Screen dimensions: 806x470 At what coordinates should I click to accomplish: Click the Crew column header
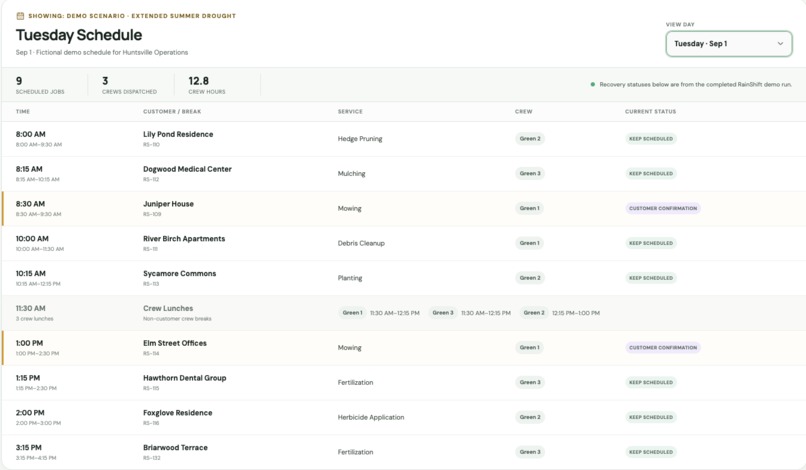pyautogui.click(x=524, y=112)
